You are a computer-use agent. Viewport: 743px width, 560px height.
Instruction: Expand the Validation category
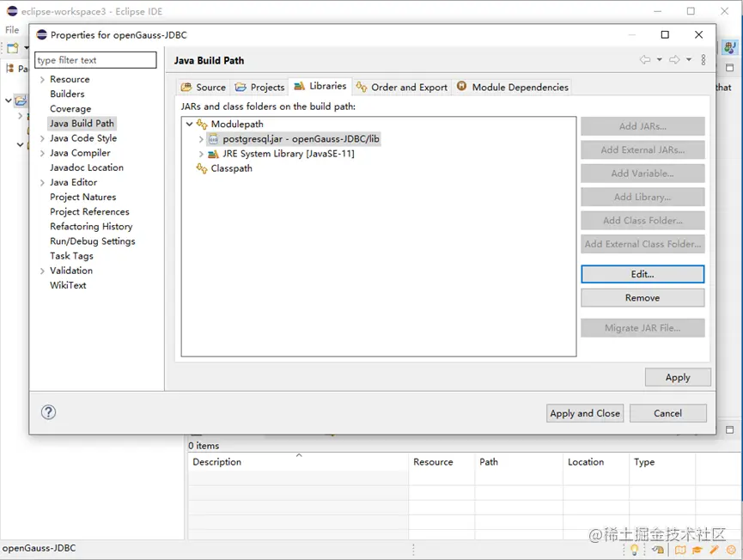pos(42,271)
